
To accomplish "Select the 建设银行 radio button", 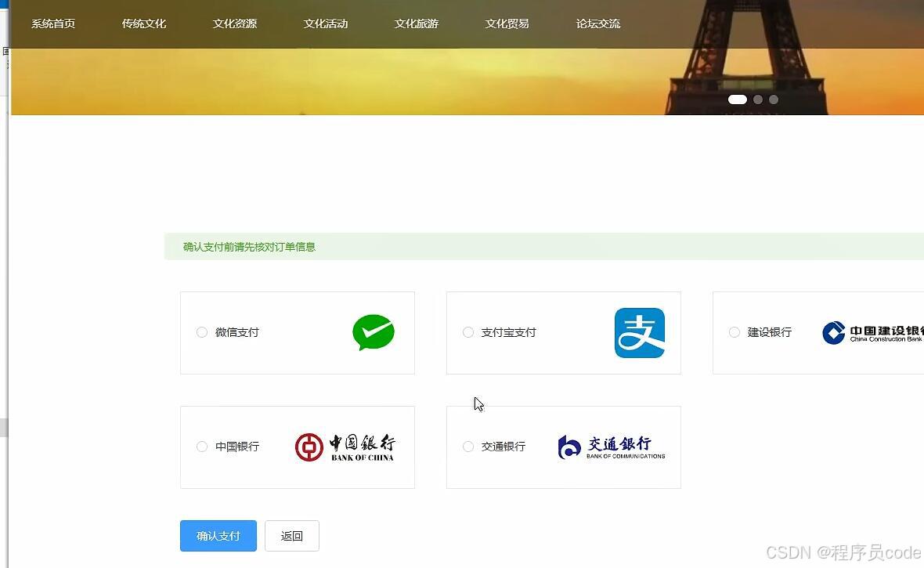I will [x=735, y=332].
